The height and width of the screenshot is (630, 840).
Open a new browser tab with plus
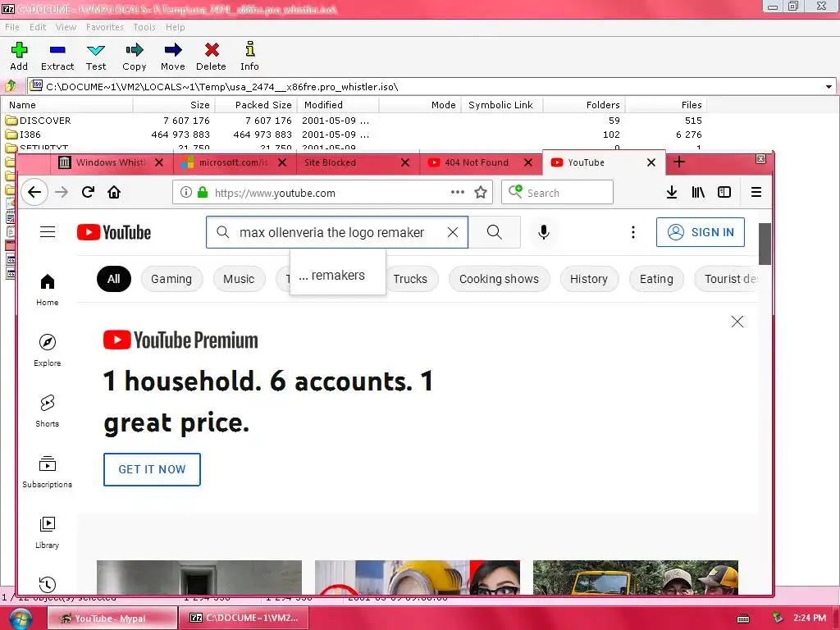(678, 162)
